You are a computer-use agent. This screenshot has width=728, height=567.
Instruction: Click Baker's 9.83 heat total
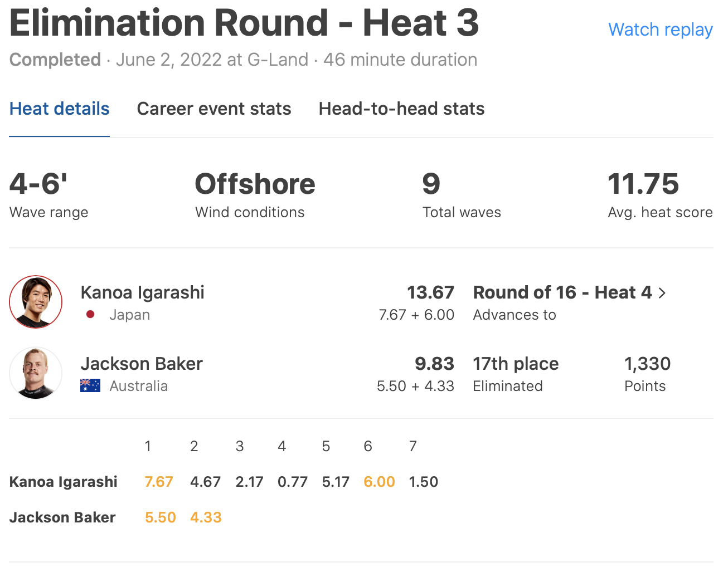(x=434, y=364)
